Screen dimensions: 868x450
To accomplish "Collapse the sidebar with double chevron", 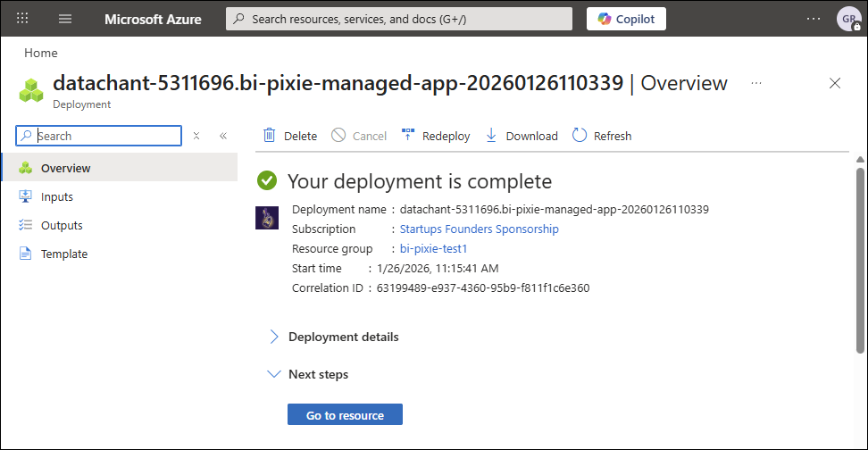I will [x=223, y=136].
